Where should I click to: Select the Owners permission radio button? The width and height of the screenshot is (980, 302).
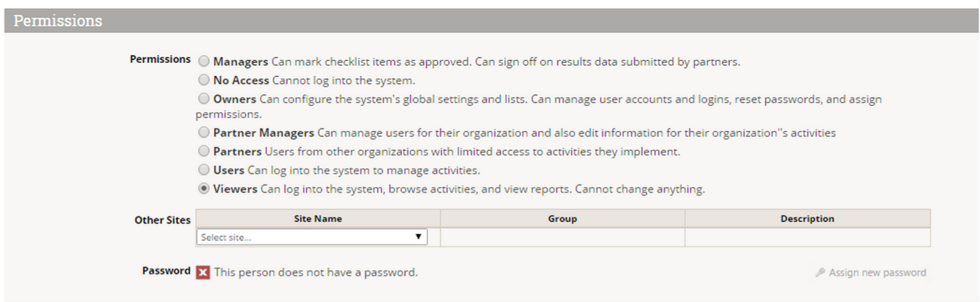tap(204, 99)
